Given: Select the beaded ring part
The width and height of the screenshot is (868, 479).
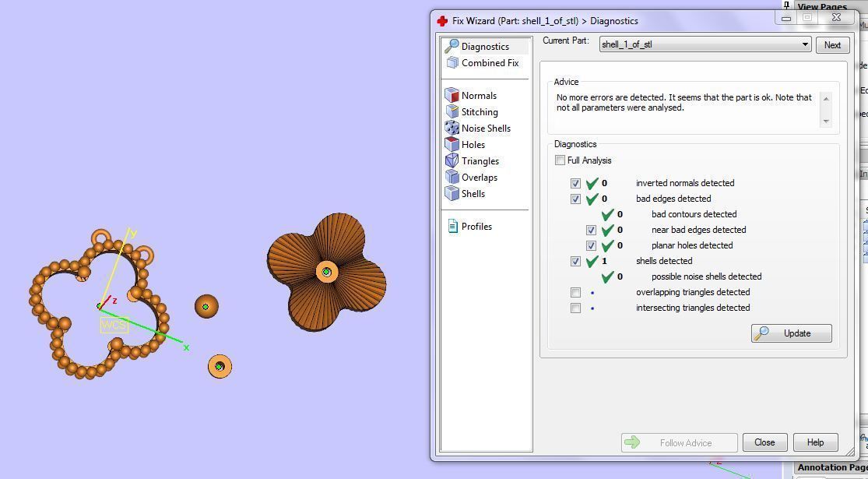Looking at the screenshot, I should (x=99, y=304).
